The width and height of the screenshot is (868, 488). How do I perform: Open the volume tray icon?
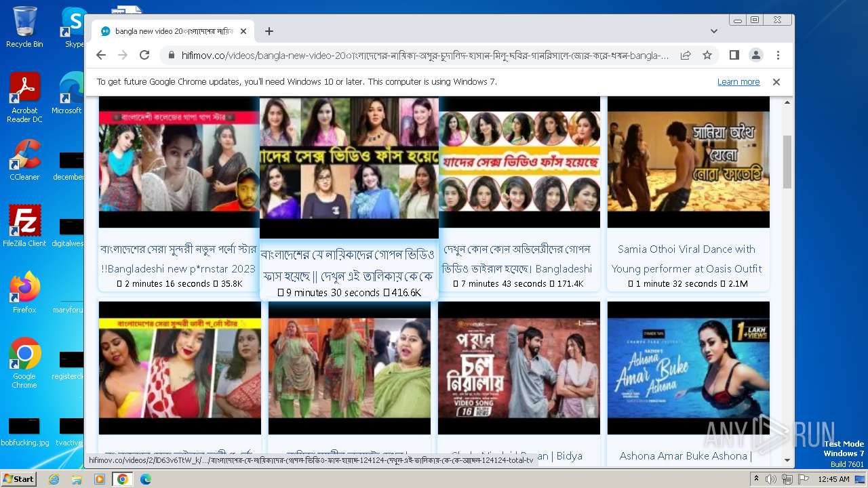(771, 479)
